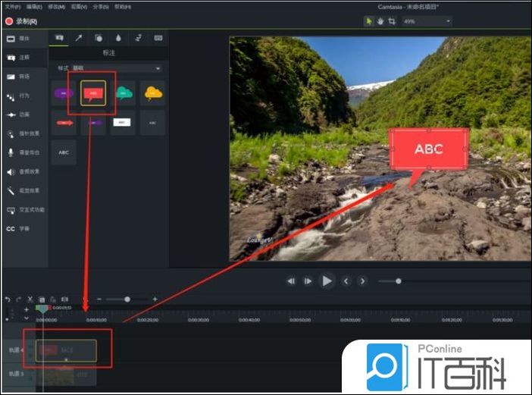Select the red ABC callout on canvas
The height and width of the screenshot is (395, 532).
(x=429, y=149)
